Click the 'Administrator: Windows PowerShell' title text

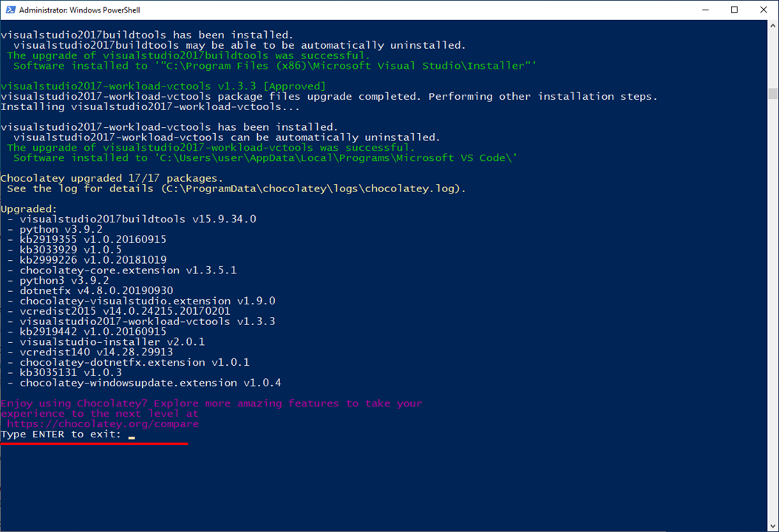[x=80, y=10]
